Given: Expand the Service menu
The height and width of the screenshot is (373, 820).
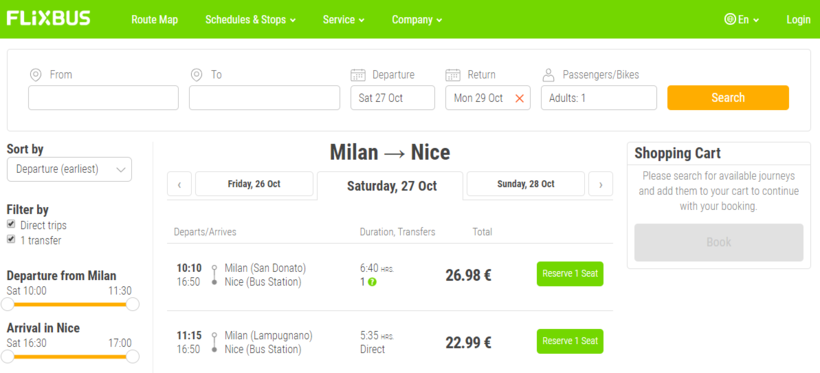Looking at the screenshot, I should tap(344, 20).
